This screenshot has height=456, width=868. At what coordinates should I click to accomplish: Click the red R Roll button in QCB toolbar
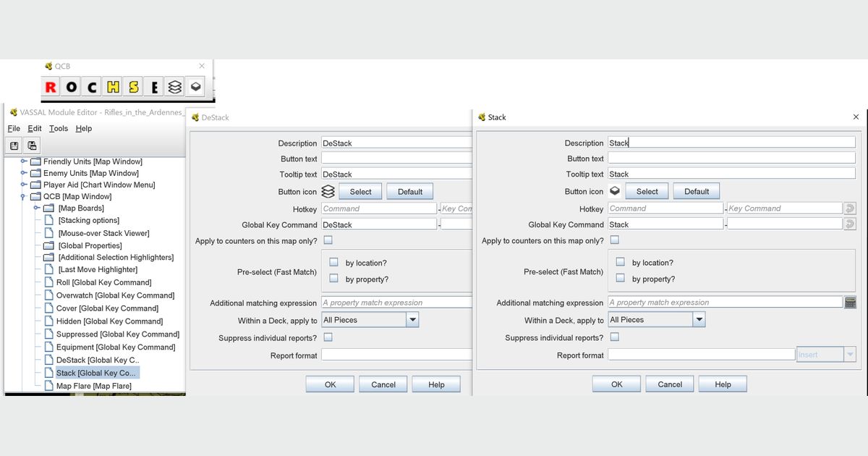click(x=51, y=88)
